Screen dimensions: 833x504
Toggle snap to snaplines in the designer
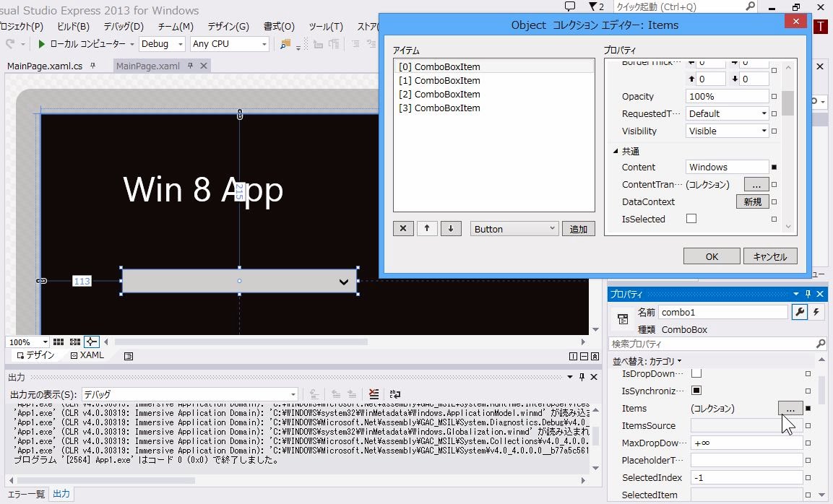(91, 342)
